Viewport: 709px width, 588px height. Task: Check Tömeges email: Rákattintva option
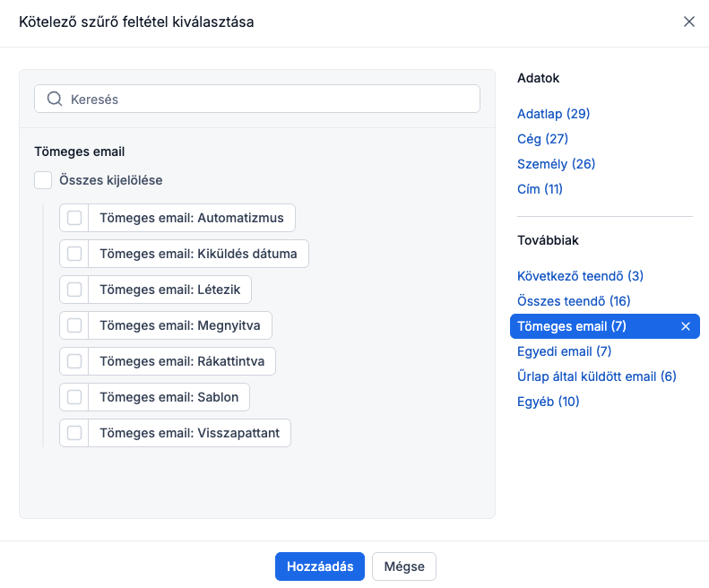point(74,361)
